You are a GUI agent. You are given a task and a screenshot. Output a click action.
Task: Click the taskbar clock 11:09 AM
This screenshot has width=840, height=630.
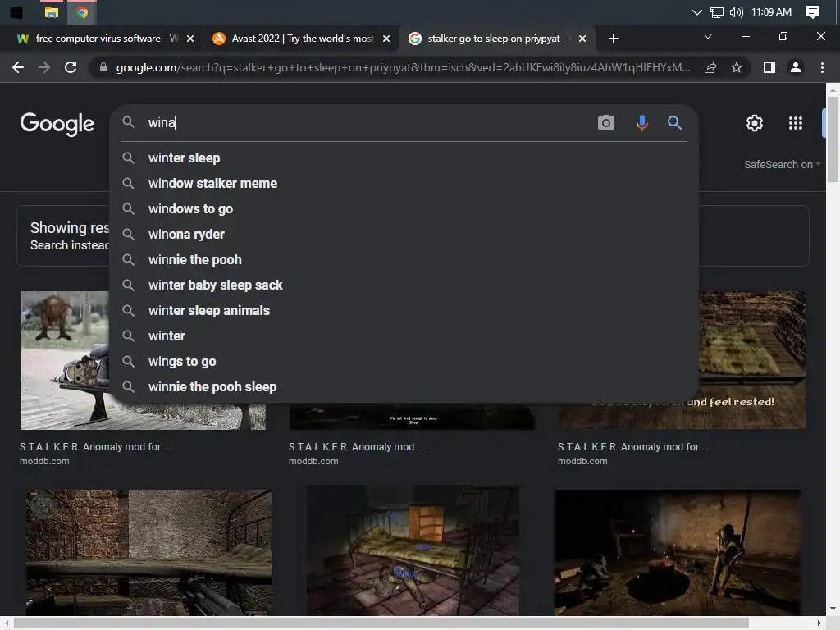pyautogui.click(x=771, y=12)
